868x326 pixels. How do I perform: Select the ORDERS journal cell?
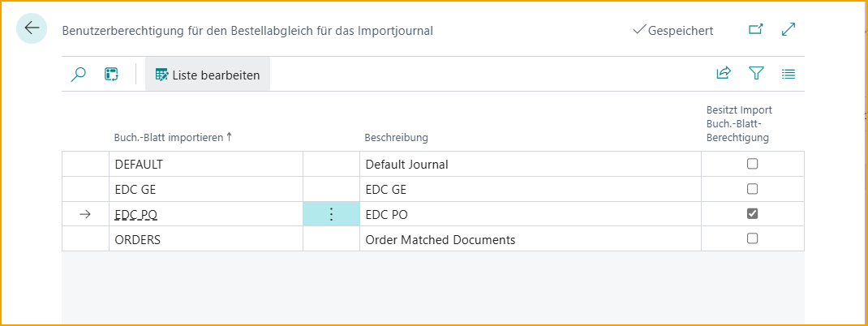coord(139,239)
